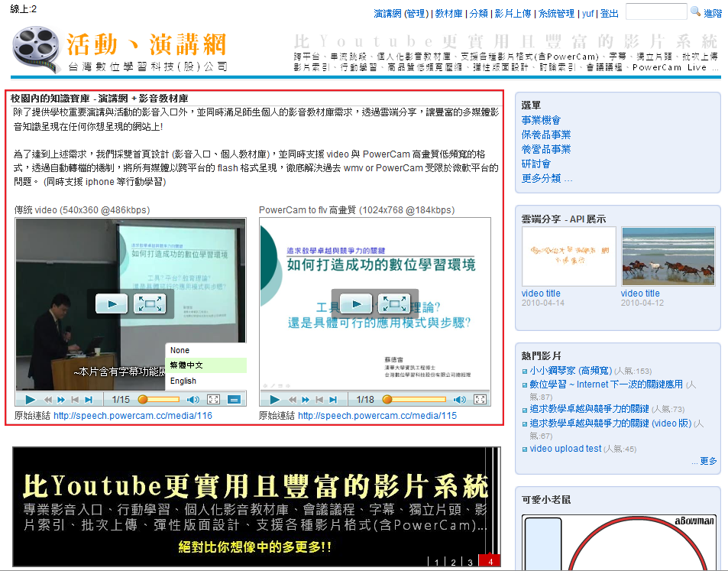Turn subtitles off by selecting None

[x=180, y=350]
